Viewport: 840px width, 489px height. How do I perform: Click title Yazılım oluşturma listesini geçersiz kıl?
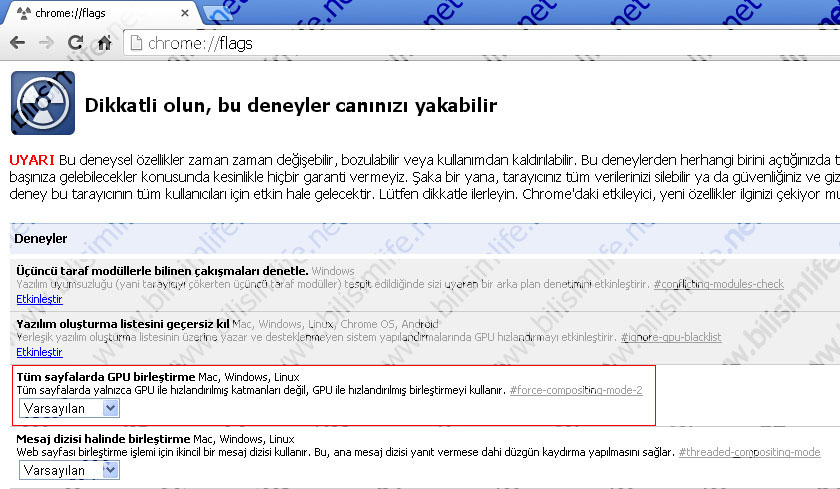click(x=123, y=324)
